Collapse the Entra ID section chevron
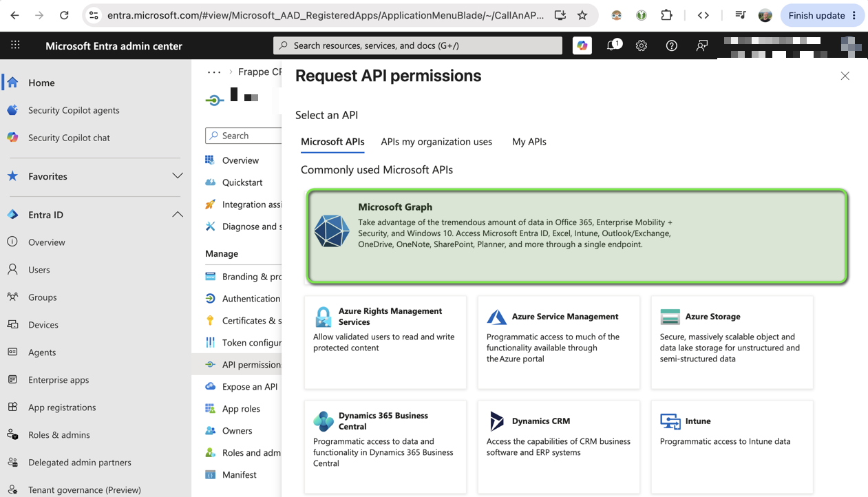The width and height of the screenshot is (868, 497). pyautogui.click(x=178, y=215)
